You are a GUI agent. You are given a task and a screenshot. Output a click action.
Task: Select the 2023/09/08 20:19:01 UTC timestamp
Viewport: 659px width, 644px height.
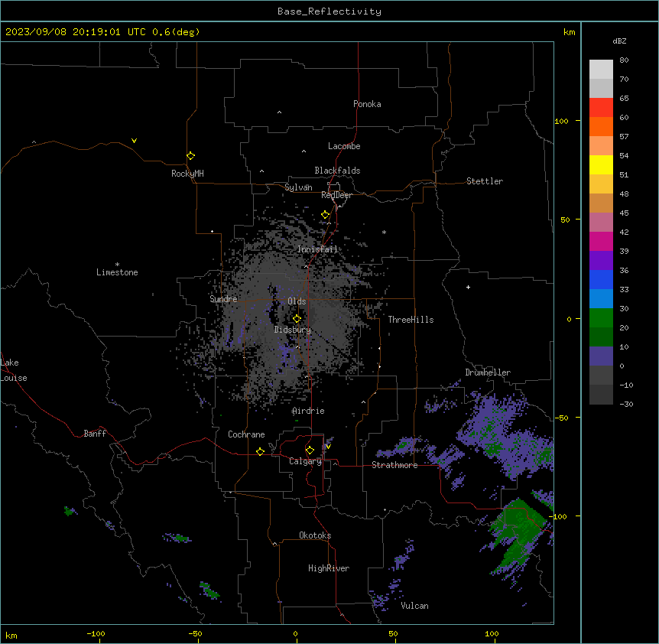(76, 32)
